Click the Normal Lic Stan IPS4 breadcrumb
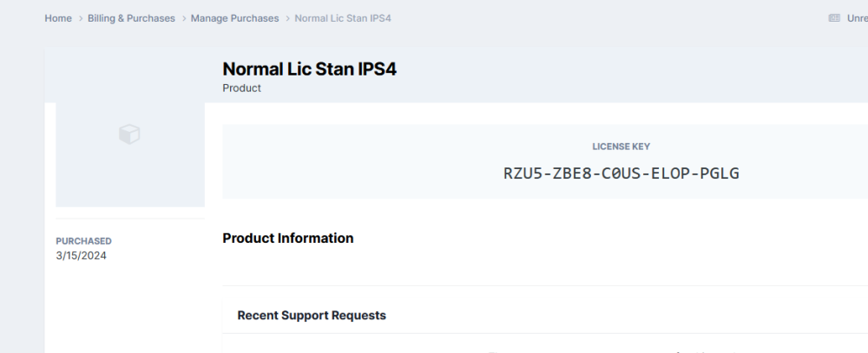Image resolution: width=868 pixels, height=353 pixels. click(x=342, y=18)
